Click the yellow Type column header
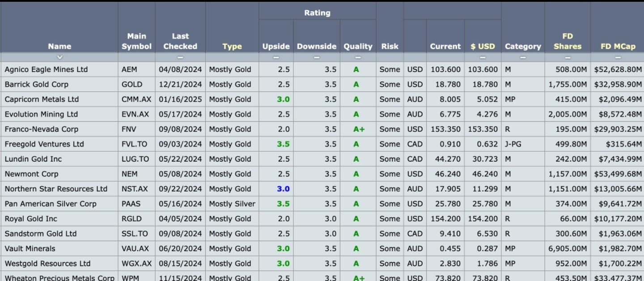 click(232, 47)
